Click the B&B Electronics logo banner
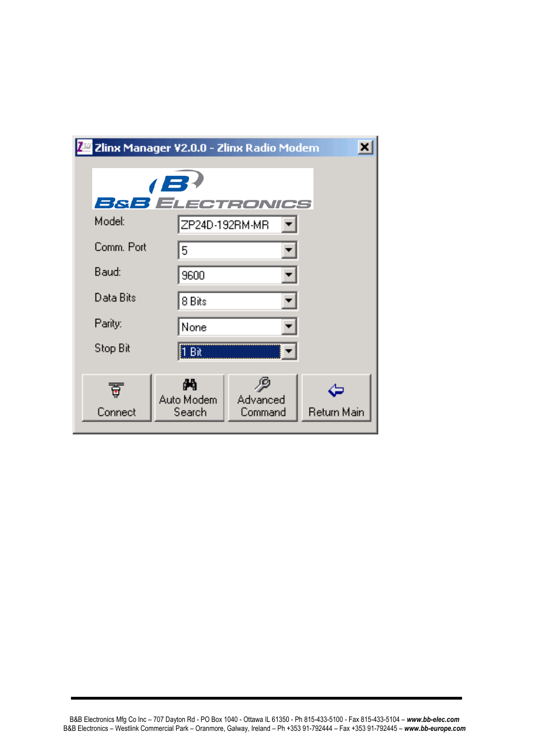The height and width of the screenshot is (756, 533). tap(203, 189)
